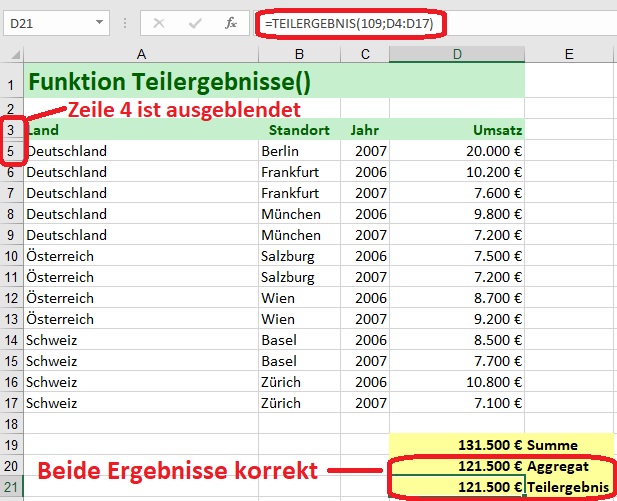Screen dimensions: 617x501
Task: Click the Select All corner triangle
Action: (11, 54)
